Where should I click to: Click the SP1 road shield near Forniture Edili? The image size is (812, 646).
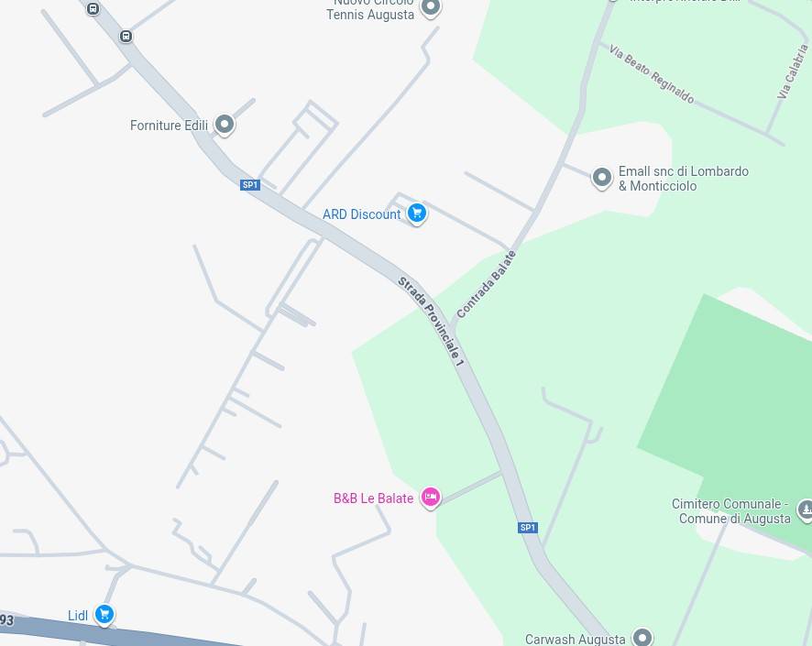250,185
